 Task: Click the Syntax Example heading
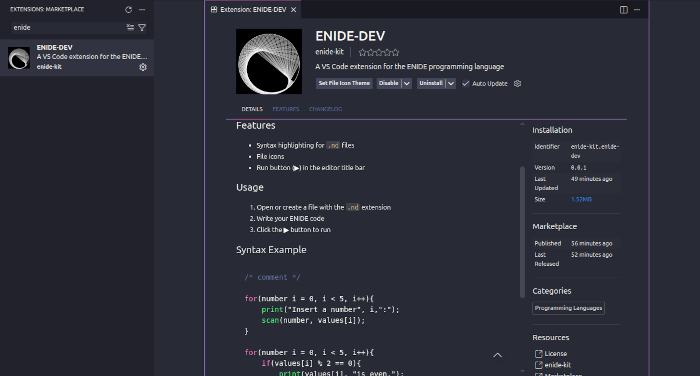[x=271, y=250]
